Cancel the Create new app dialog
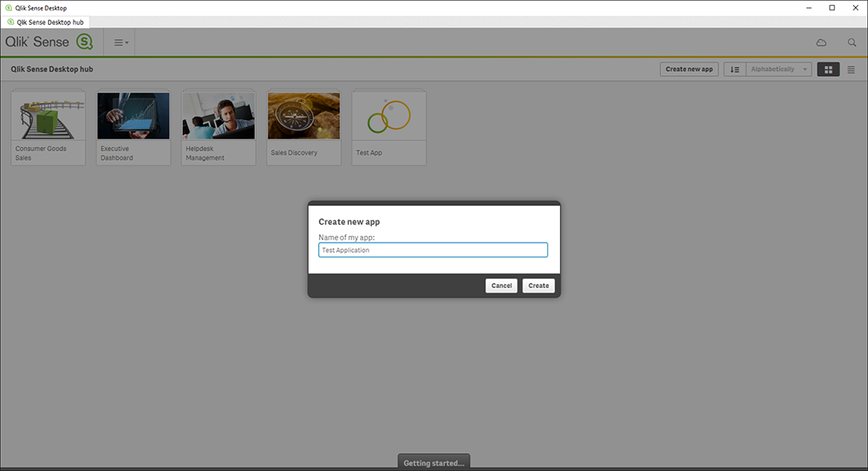 click(x=501, y=286)
